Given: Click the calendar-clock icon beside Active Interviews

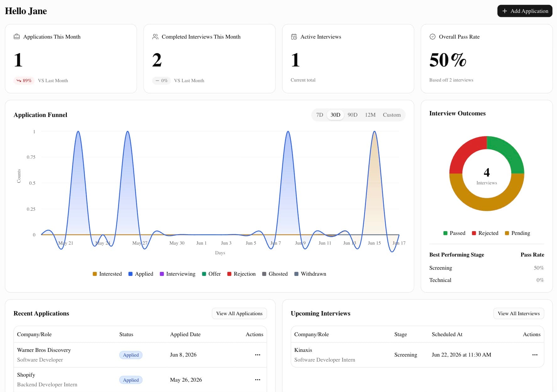Looking at the screenshot, I should tap(294, 37).
